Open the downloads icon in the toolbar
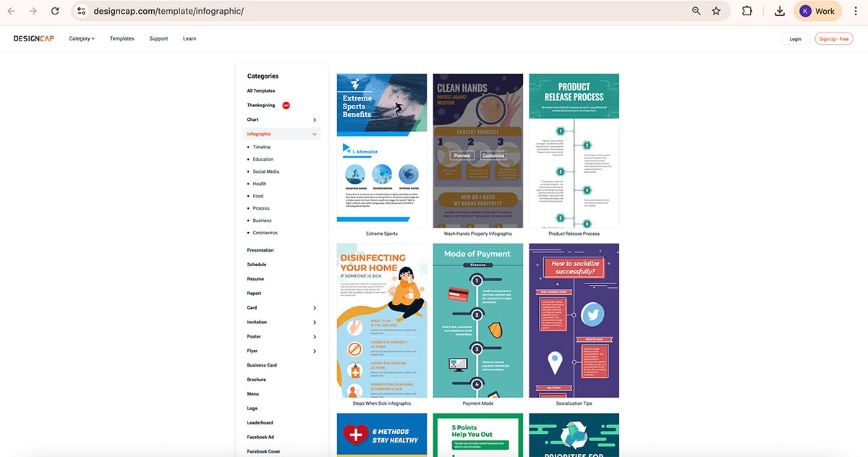This screenshot has height=457, width=868. point(778,11)
